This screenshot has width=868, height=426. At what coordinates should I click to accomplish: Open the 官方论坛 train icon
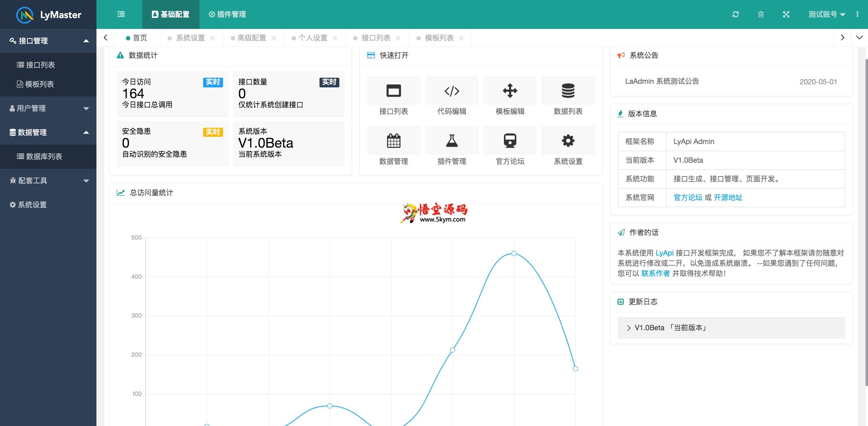tap(510, 140)
